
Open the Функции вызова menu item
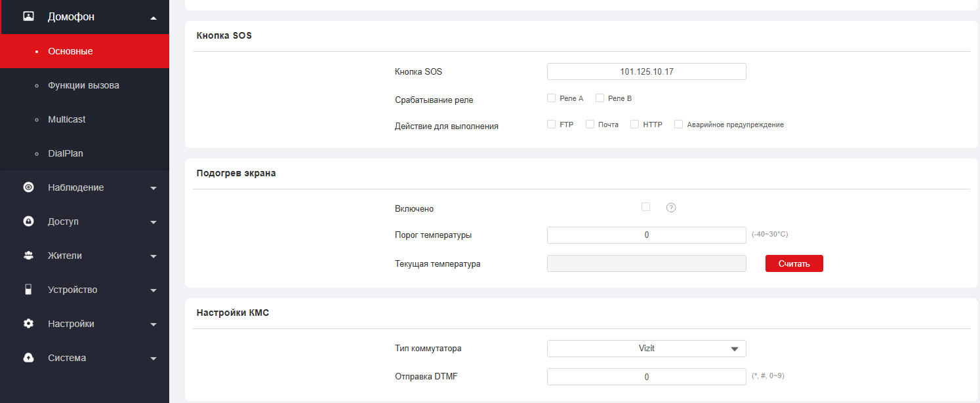[83, 85]
